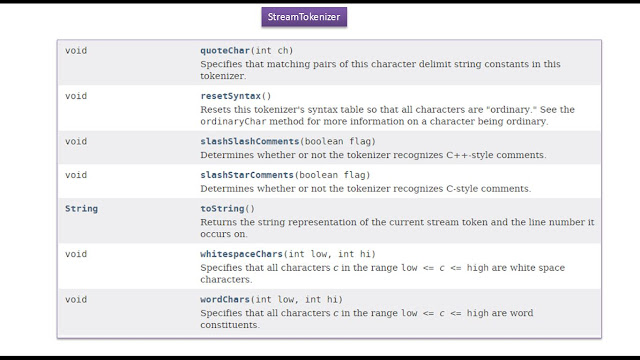Click the C++-style comments description text
The image size is (640, 360).
(x=373, y=155)
